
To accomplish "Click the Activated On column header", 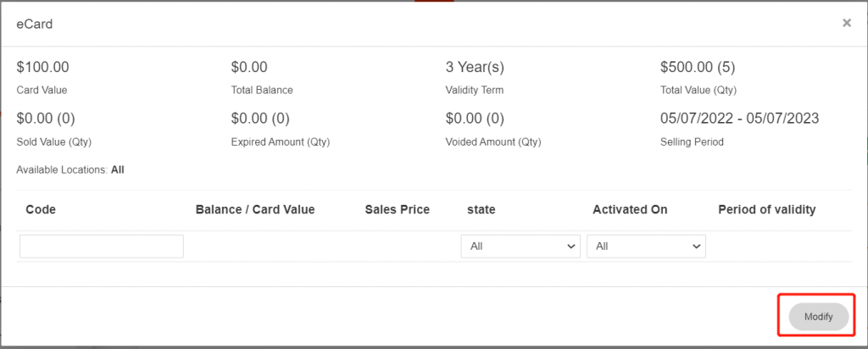I will point(630,210).
